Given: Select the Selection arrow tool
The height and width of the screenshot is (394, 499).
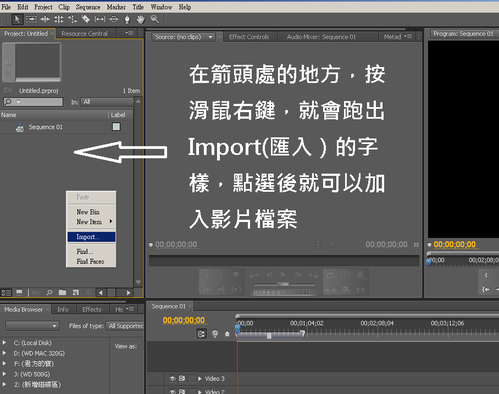Looking at the screenshot, I should pos(17,19).
